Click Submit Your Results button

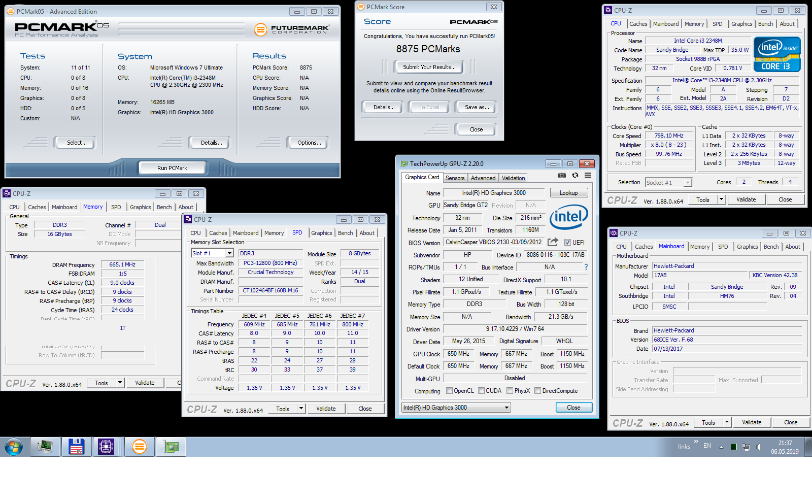(x=429, y=67)
